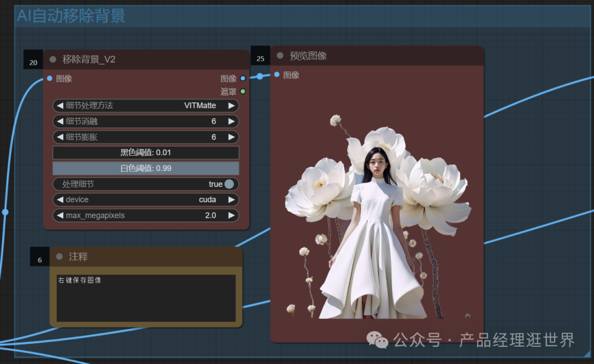Click the 黑色阈值 slider bar
Viewport: 594px width, 364px height.
coord(146,152)
